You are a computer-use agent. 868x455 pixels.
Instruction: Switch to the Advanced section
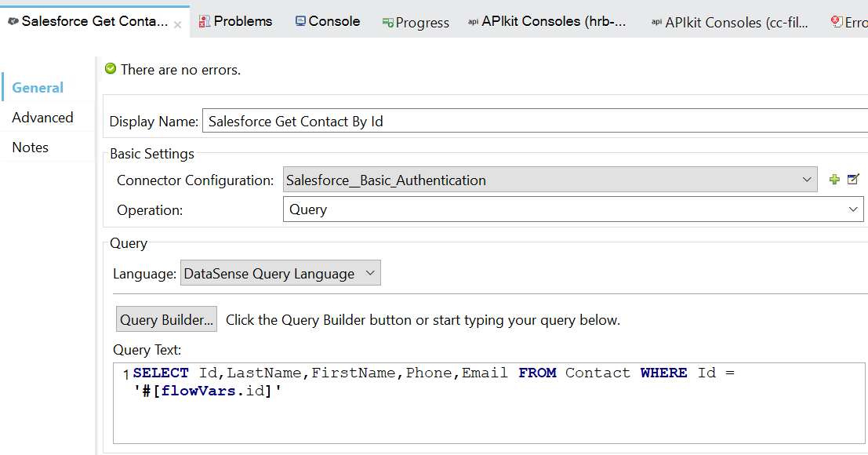tap(42, 118)
